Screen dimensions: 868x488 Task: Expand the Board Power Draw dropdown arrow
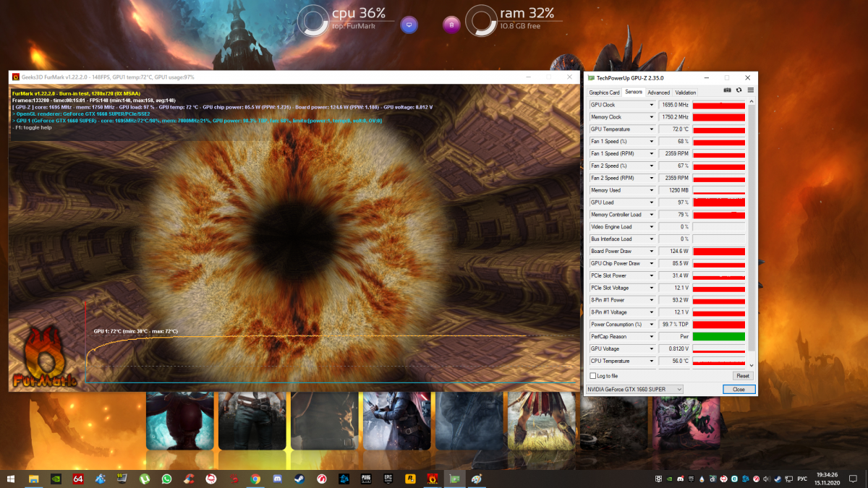652,252
